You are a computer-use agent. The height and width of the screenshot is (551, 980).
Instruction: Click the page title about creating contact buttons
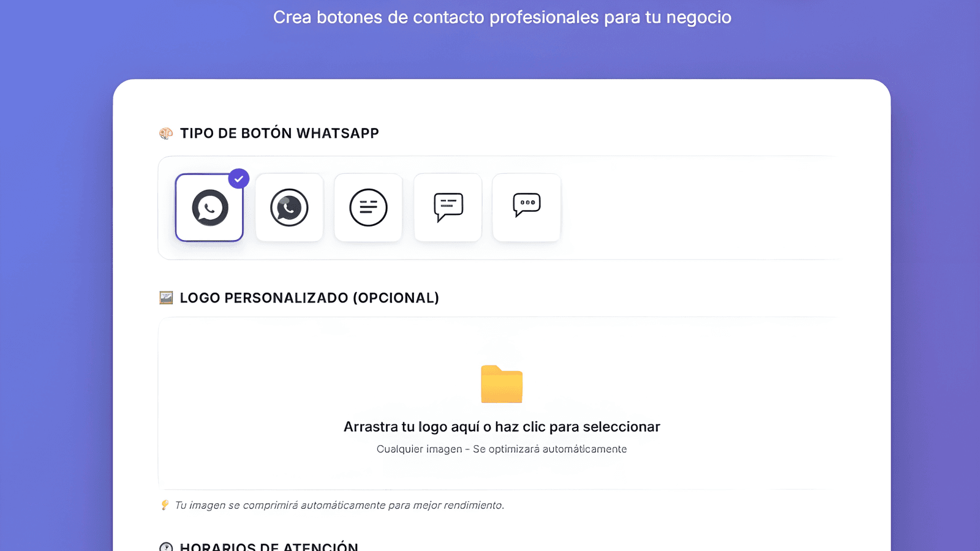(x=502, y=17)
